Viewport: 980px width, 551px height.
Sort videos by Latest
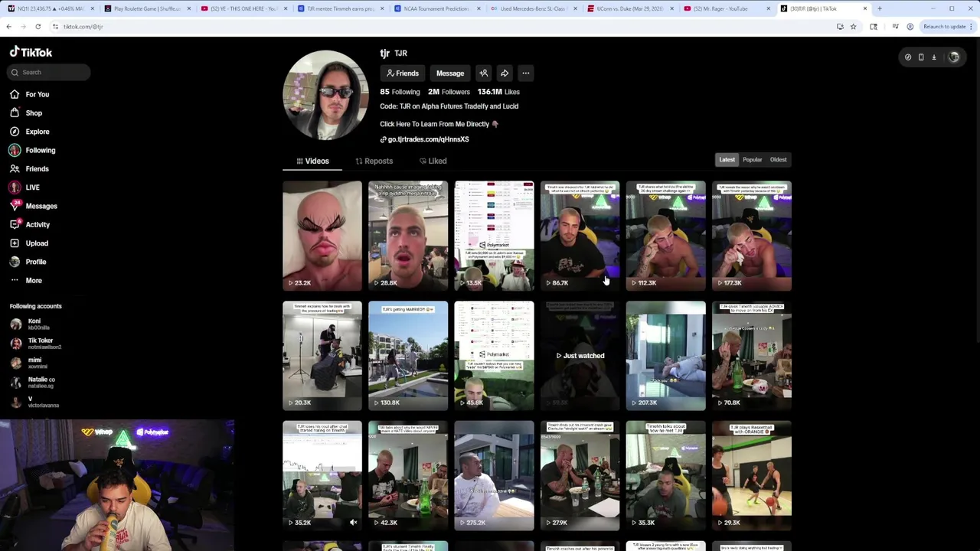click(x=727, y=160)
